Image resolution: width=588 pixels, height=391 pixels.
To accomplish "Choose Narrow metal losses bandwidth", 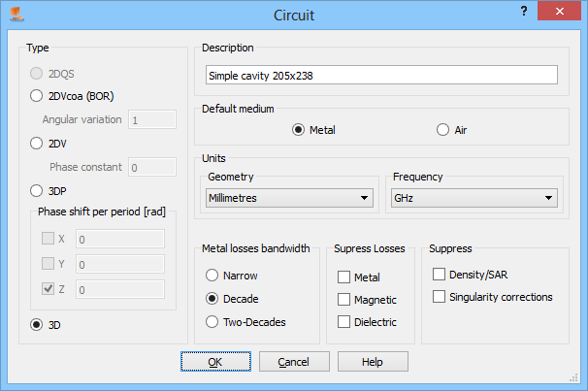I will (212, 277).
